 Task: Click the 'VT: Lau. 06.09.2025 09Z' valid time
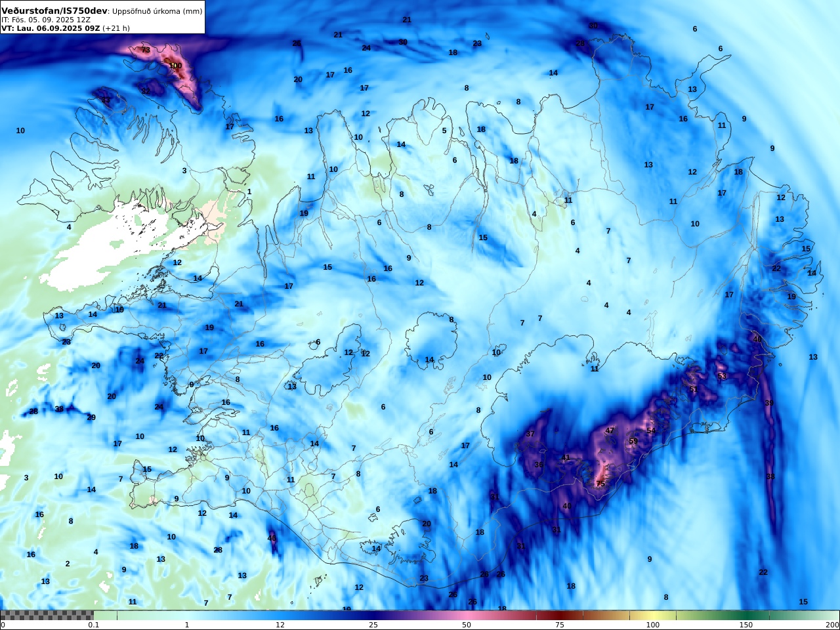51,28
